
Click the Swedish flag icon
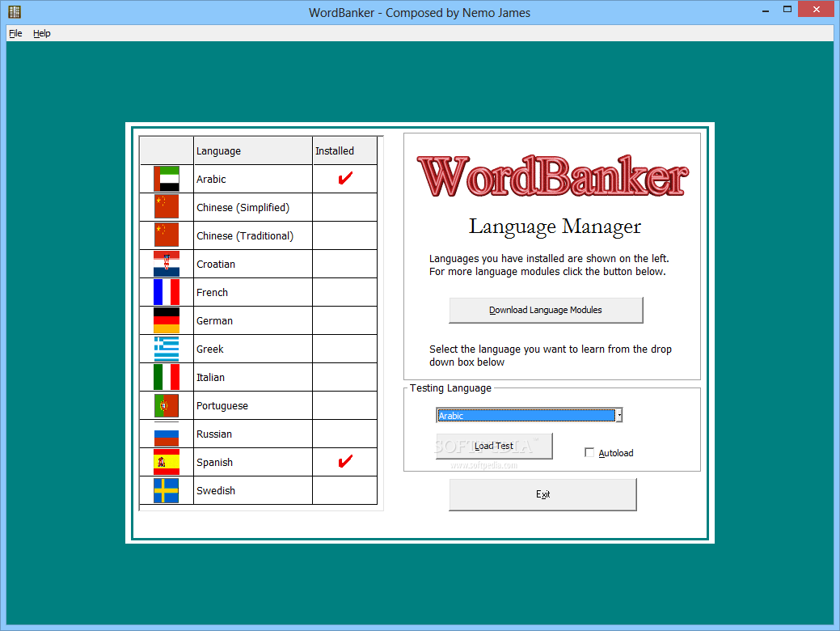tap(166, 490)
